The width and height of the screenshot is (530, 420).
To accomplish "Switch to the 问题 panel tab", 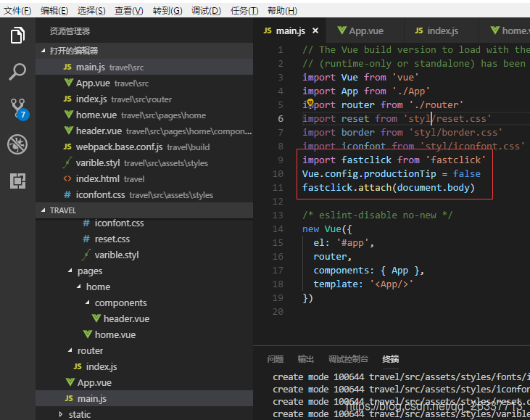I will tap(275, 359).
